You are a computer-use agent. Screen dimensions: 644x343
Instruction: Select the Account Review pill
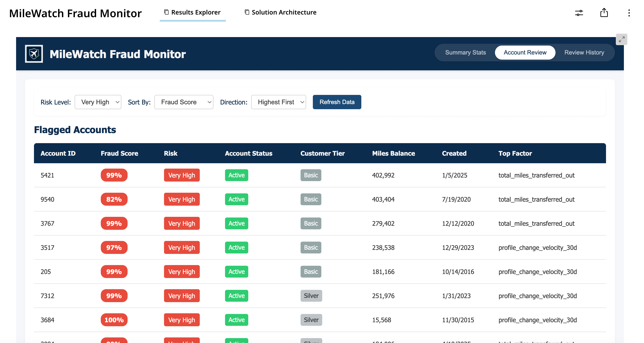coord(525,52)
